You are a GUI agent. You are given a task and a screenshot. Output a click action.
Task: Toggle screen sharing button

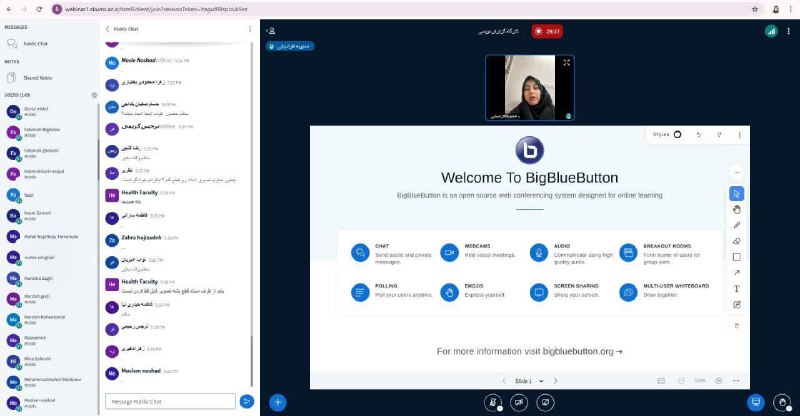545,402
